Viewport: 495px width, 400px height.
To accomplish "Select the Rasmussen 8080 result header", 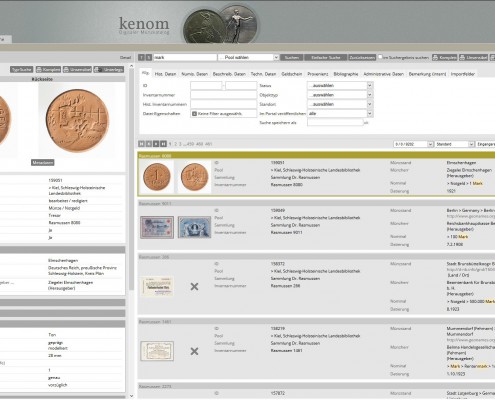I will [x=316, y=155].
